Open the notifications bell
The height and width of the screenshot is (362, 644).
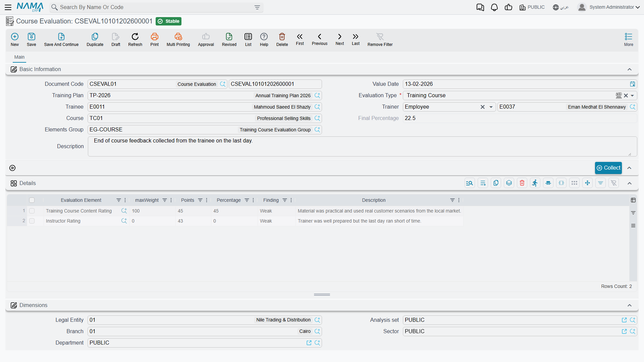coord(494,7)
